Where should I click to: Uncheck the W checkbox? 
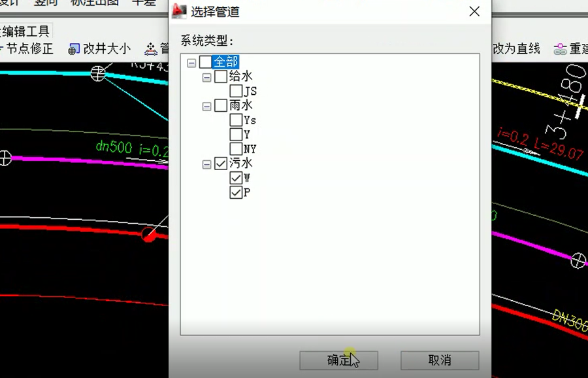(x=236, y=178)
